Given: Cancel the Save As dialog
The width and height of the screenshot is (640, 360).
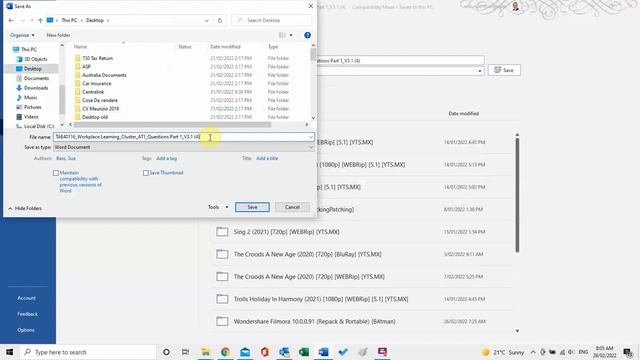Looking at the screenshot, I should tap(292, 207).
